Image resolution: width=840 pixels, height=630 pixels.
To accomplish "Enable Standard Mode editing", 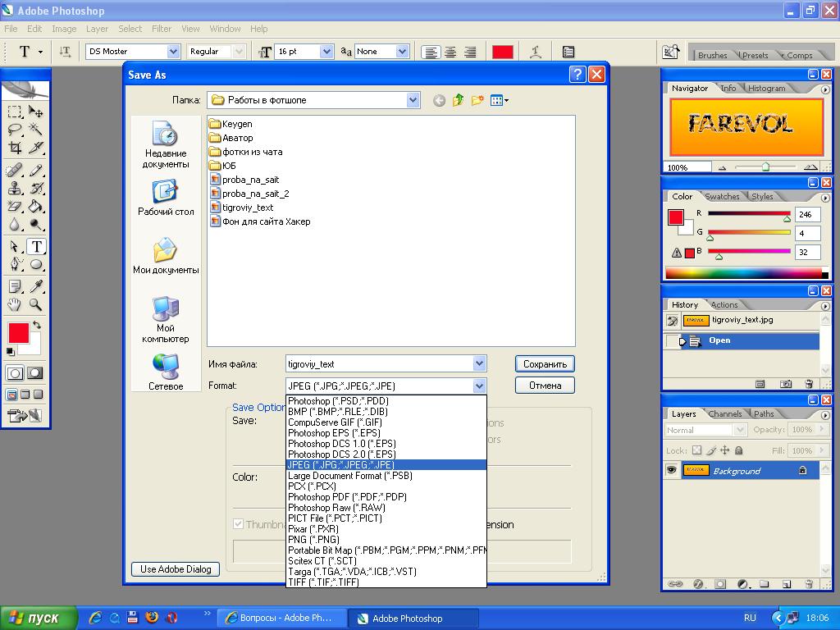I will 15,373.
